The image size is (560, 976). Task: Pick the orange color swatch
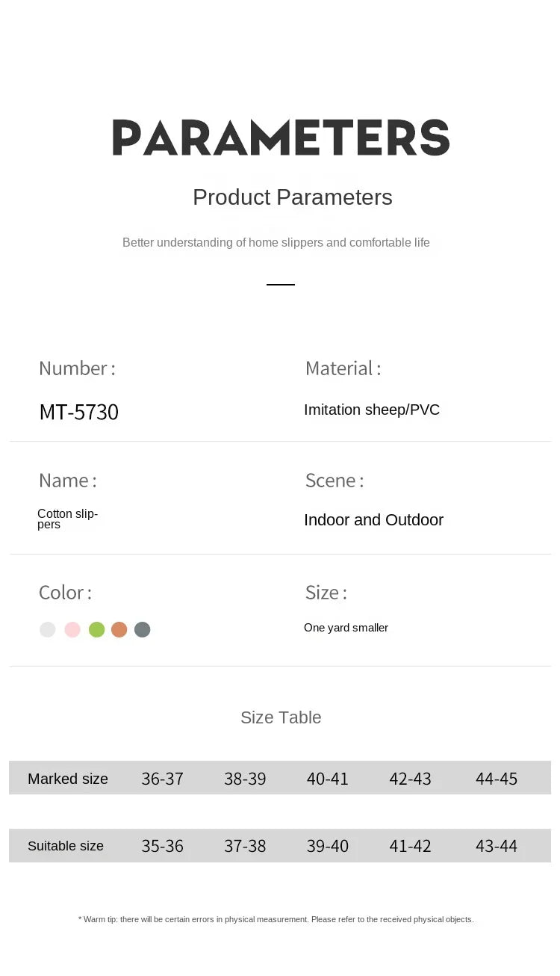coord(119,629)
